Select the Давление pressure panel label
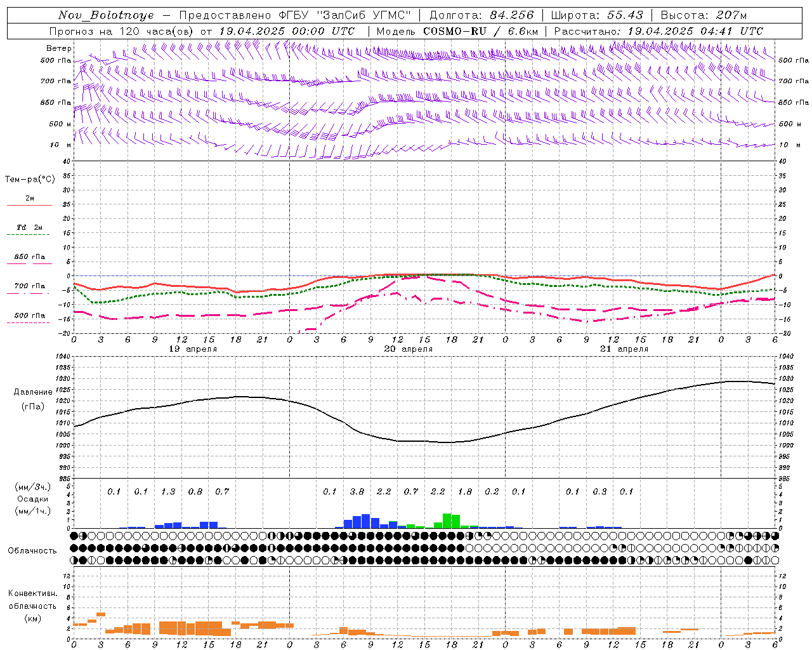 pos(32,392)
